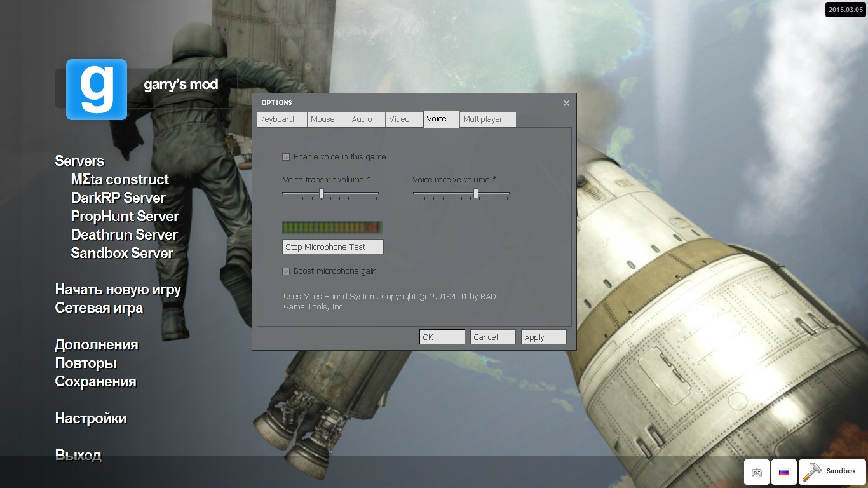
Task: Toggle Boost microphone gain checkbox
Action: pos(286,271)
